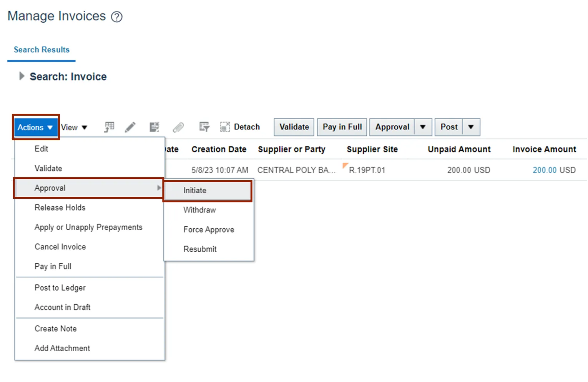Open the Post button dropdown arrow
Viewport: 588px width, 382px height.
[471, 127]
